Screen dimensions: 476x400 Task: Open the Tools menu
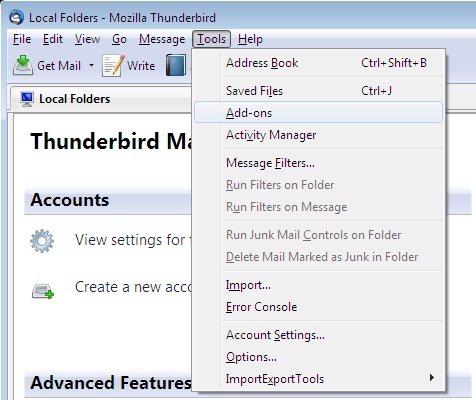211,39
